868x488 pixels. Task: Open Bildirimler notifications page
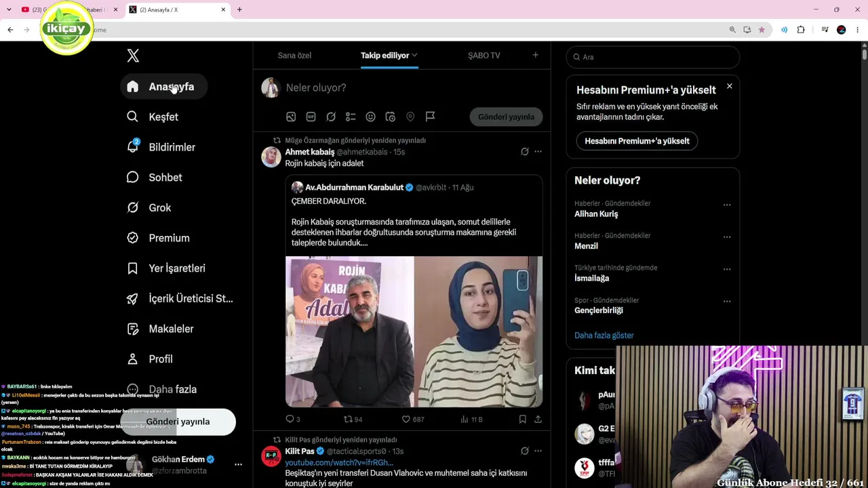163,147
